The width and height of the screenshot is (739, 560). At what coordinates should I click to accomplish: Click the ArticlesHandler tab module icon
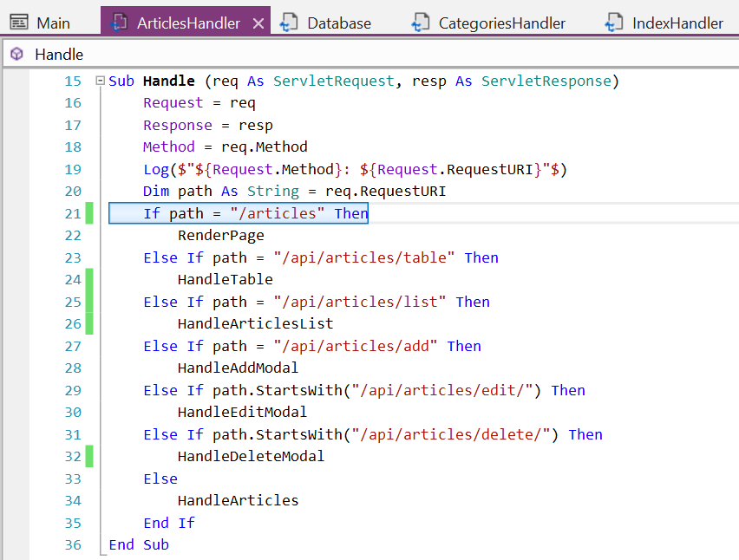pos(119,23)
